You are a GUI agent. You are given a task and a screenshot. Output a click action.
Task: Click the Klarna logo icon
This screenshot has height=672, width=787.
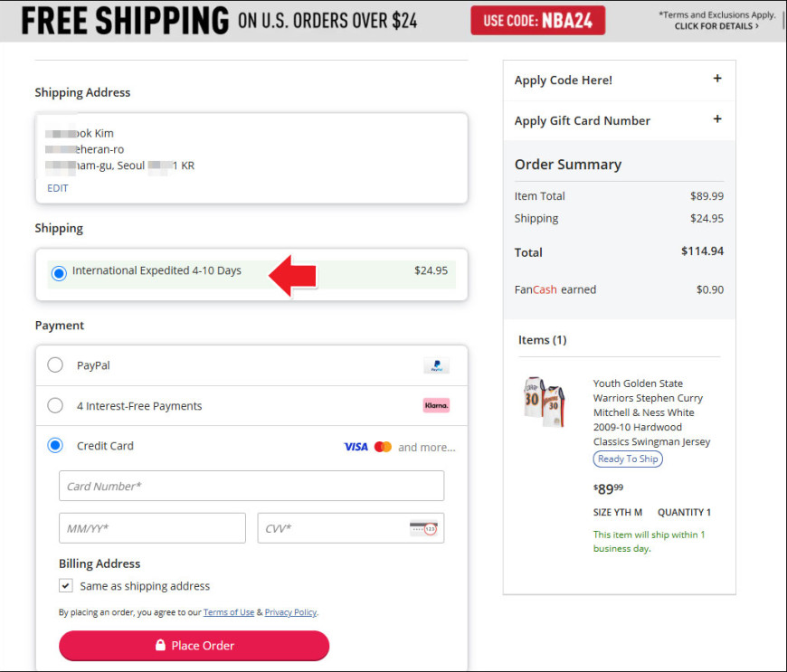pos(436,405)
